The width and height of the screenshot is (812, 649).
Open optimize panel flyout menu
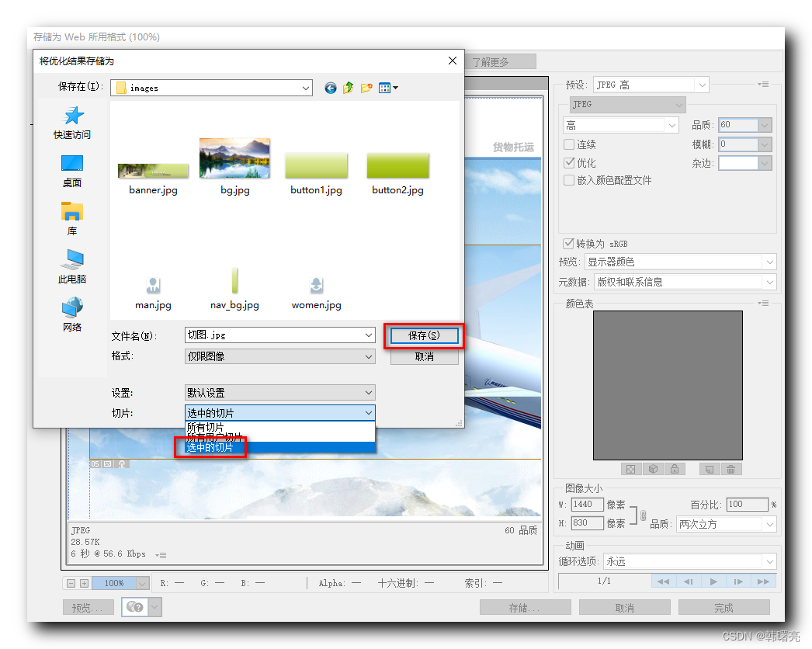763,84
